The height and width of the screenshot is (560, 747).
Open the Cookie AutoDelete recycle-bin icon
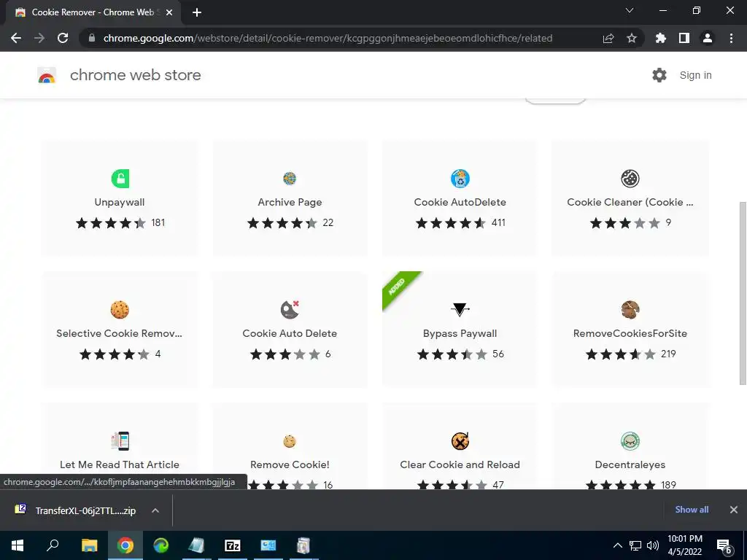pos(460,179)
